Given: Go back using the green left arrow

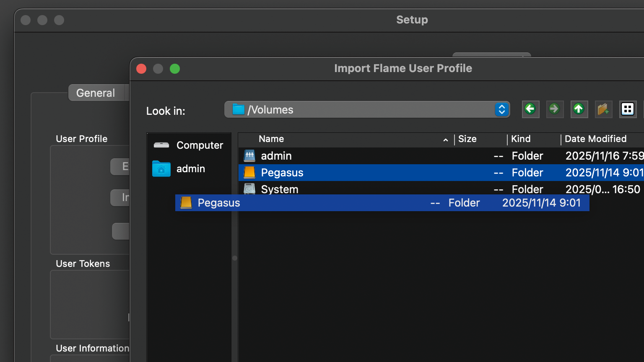Looking at the screenshot, I should coord(530,109).
